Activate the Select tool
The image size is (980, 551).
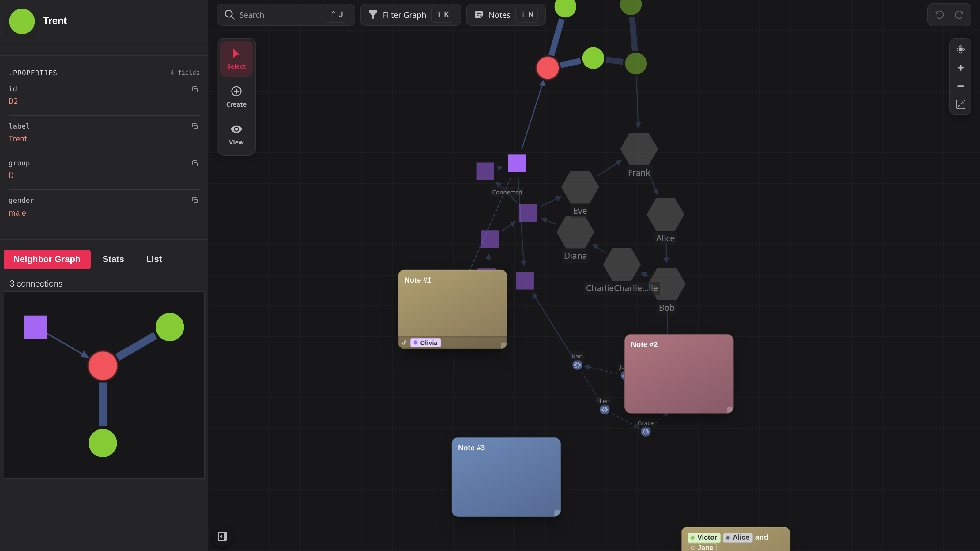coord(236,59)
